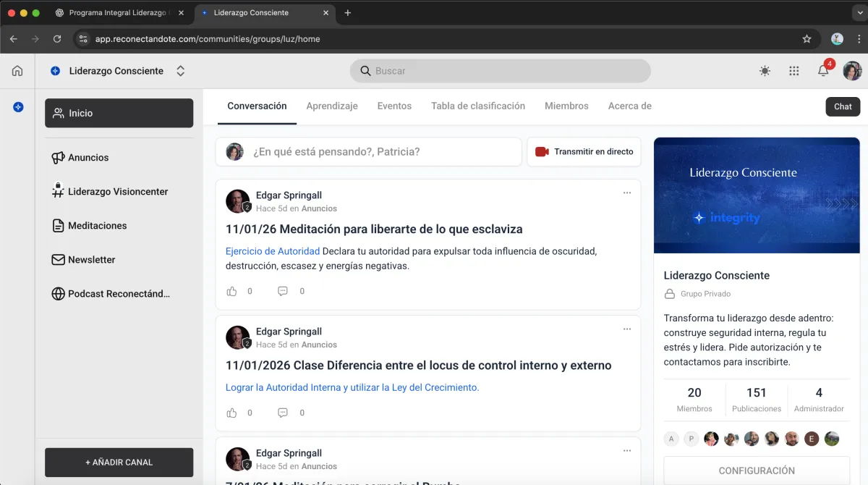Open the Chat button
Screen dimensions: 868x485
point(843,106)
